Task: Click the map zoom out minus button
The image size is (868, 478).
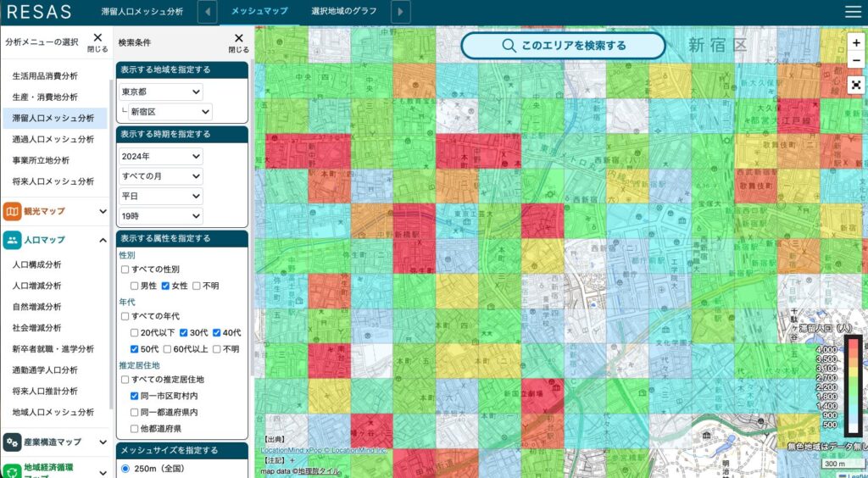Action: 856,61
